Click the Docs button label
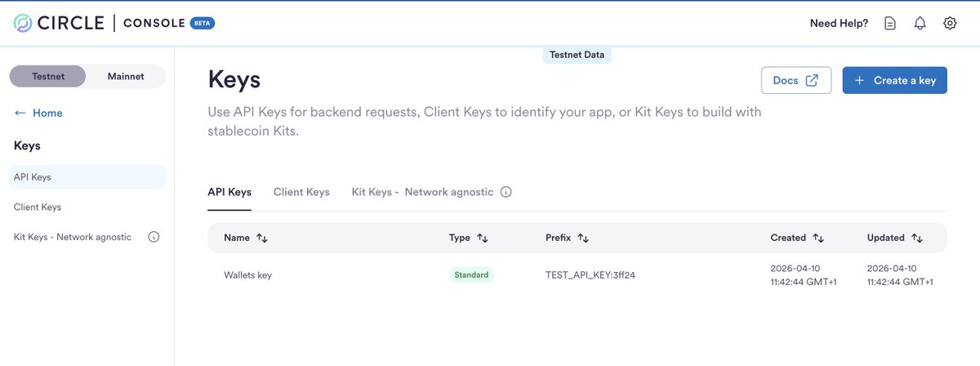 [x=786, y=80]
